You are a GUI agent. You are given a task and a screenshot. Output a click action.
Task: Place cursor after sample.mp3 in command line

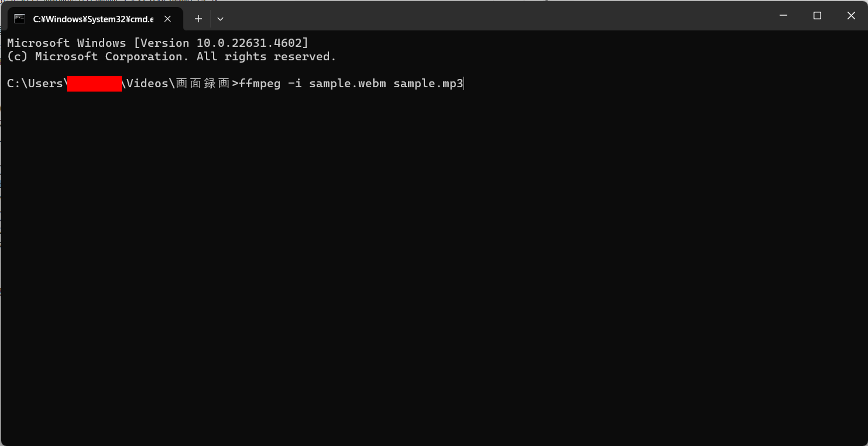[465, 84]
